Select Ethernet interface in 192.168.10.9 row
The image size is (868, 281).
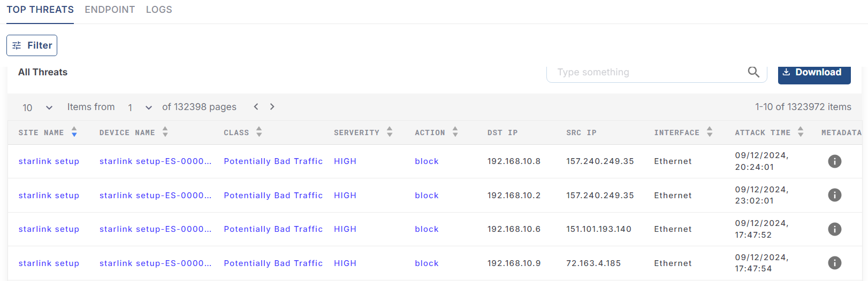point(673,263)
